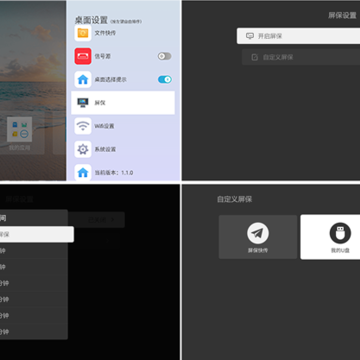Select the 文件快传 label in desktop settings
The width and height of the screenshot is (360, 360).
click(x=105, y=33)
